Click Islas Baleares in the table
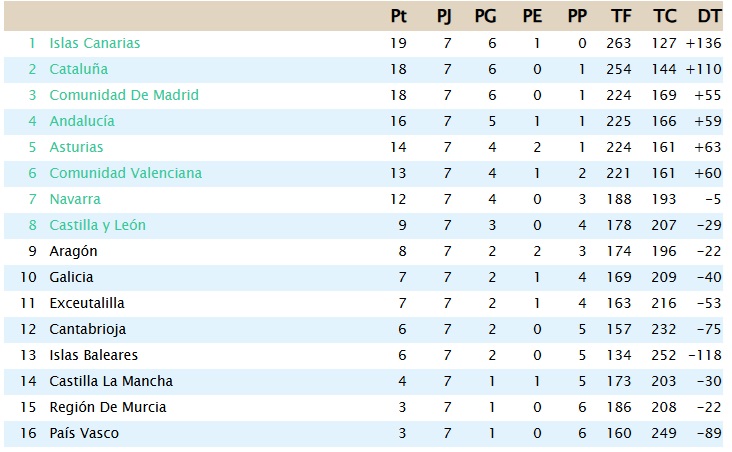The image size is (732, 452). tap(93, 355)
